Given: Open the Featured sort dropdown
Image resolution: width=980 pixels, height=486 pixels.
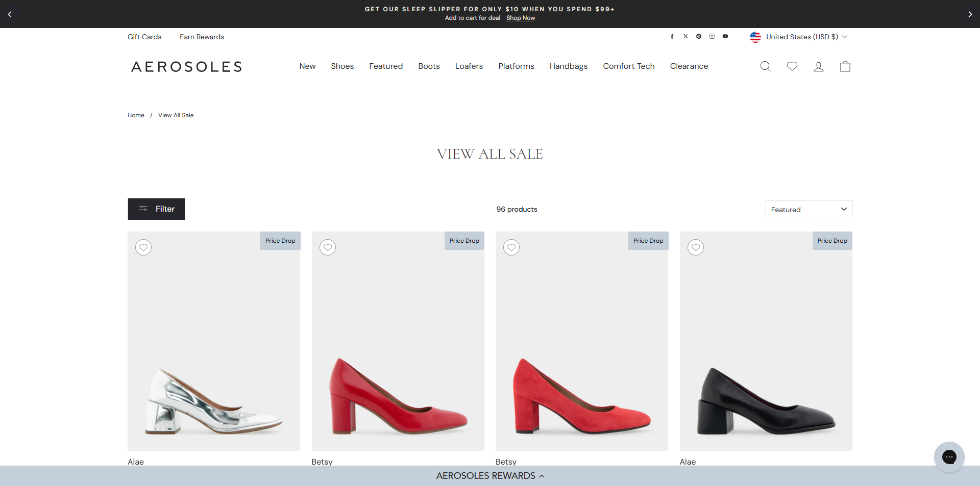Looking at the screenshot, I should (x=808, y=209).
